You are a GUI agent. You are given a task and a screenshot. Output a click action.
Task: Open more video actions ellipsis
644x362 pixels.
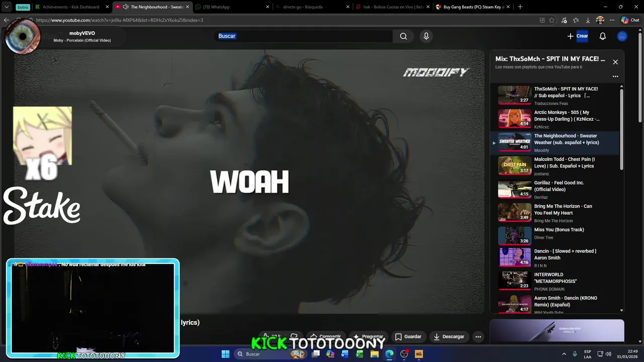[478, 336]
